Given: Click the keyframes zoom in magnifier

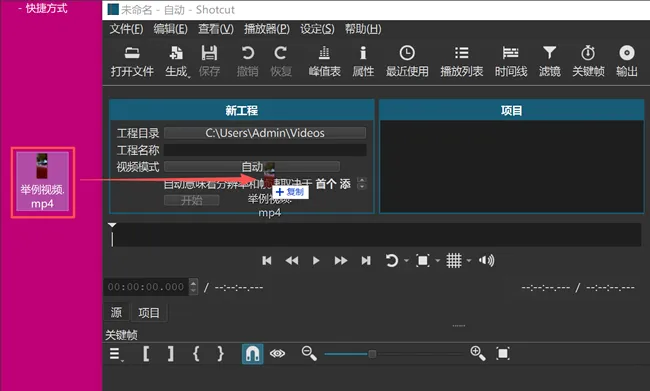Looking at the screenshot, I should tap(478, 354).
